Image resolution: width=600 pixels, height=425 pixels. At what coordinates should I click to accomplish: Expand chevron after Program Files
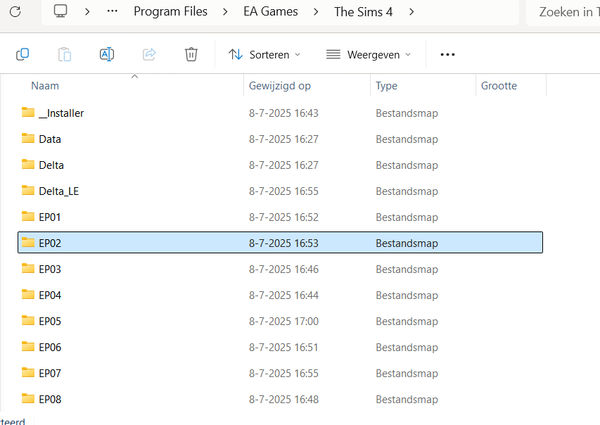click(225, 12)
